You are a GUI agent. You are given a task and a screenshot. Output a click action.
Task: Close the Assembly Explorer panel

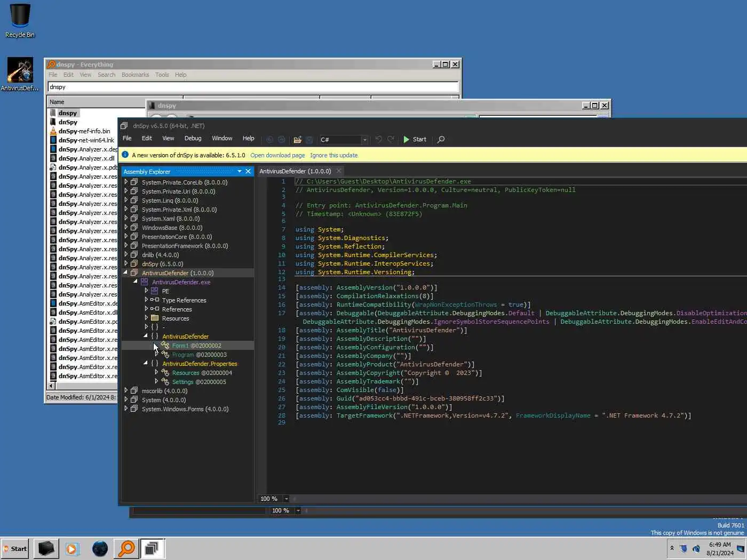(248, 171)
